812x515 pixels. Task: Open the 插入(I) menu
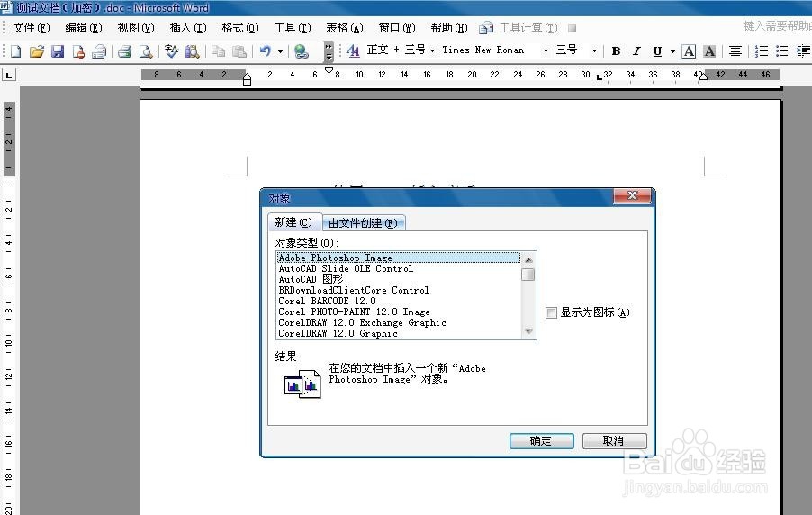pyautogui.click(x=188, y=28)
